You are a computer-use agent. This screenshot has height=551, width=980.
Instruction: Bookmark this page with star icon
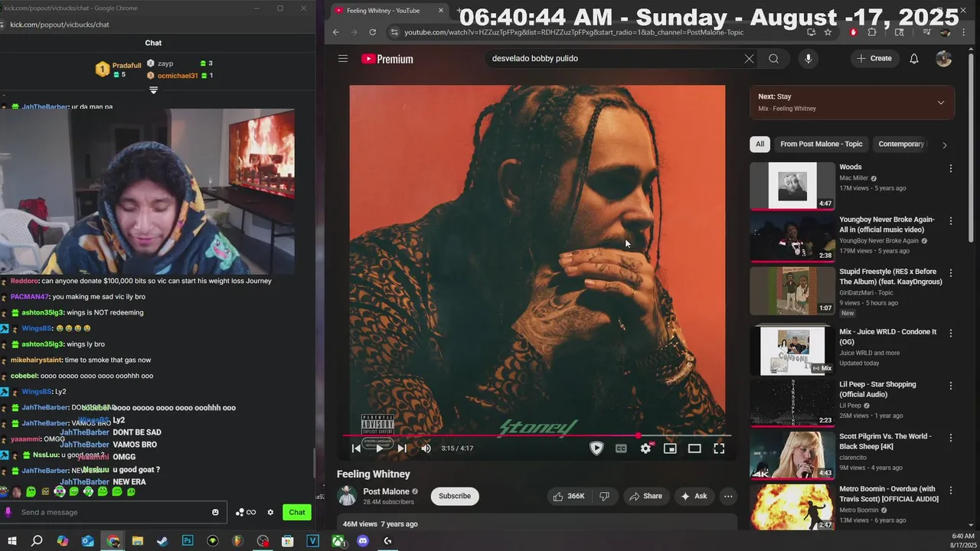click(828, 32)
